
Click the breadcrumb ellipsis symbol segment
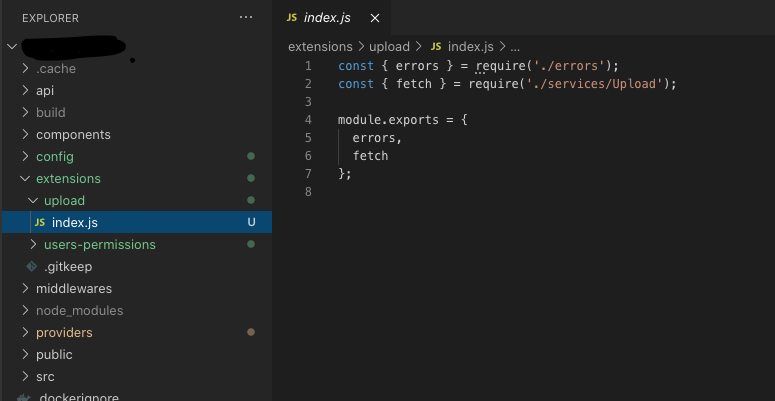pos(515,47)
